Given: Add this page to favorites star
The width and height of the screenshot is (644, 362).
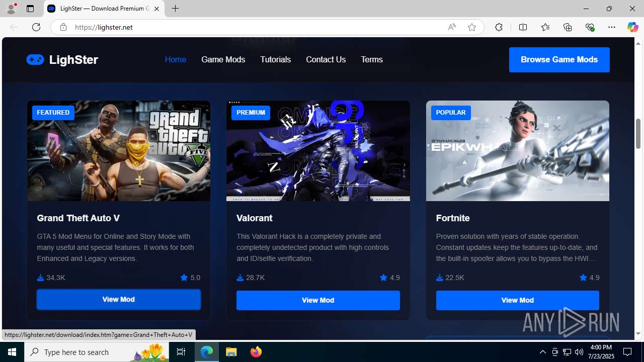Looking at the screenshot, I should point(472,27).
